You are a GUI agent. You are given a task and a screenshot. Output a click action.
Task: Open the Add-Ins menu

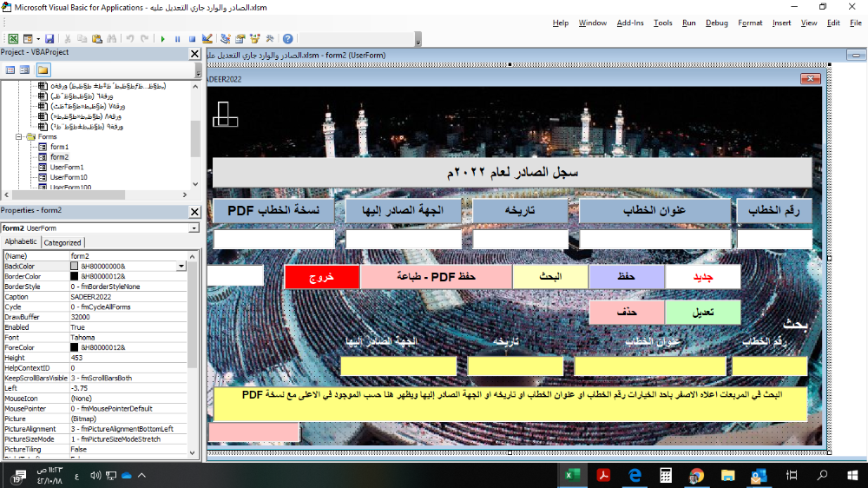pyautogui.click(x=630, y=23)
